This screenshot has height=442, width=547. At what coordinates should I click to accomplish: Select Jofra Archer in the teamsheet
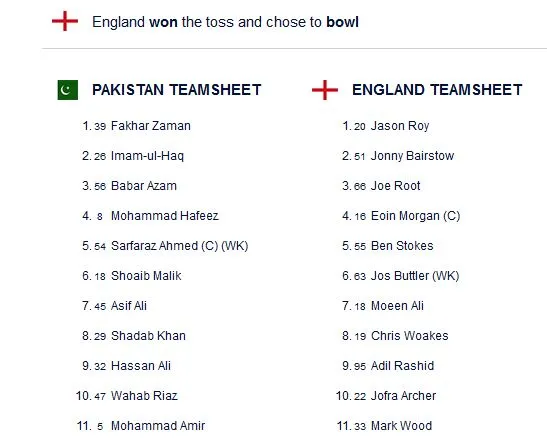pyautogui.click(x=403, y=396)
